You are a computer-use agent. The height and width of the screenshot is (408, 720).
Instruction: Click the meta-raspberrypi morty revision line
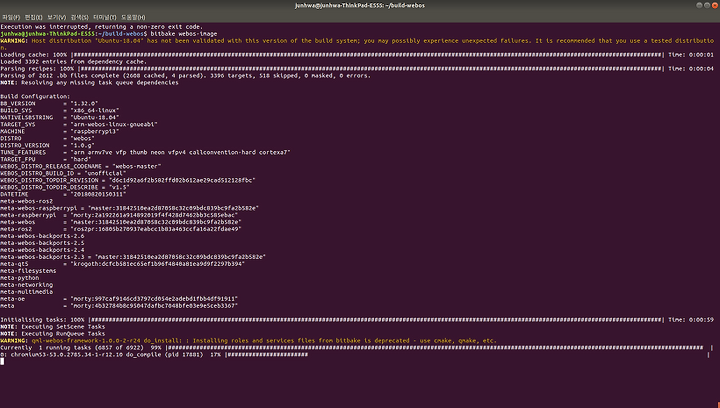click(x=119, y=215)
